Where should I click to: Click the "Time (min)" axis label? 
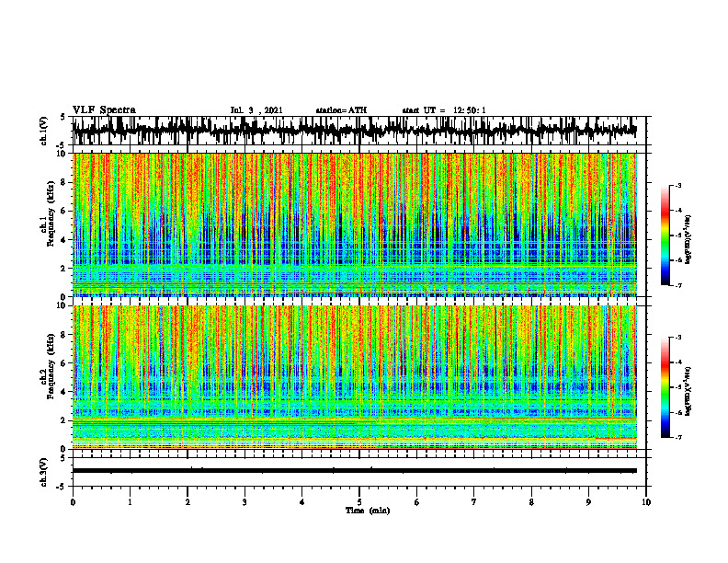(x=368, y=511)
